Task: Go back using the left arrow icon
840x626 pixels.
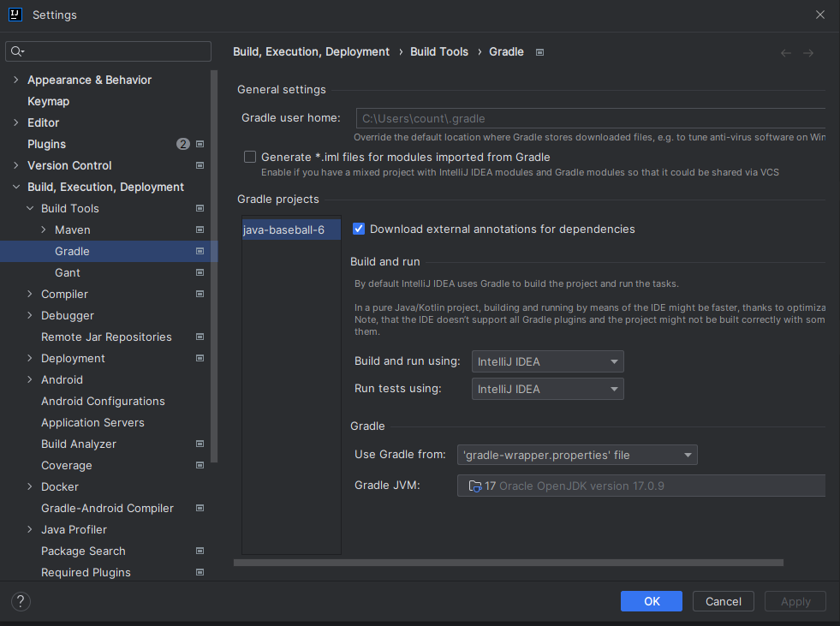Action: click(x=786, y=52)
